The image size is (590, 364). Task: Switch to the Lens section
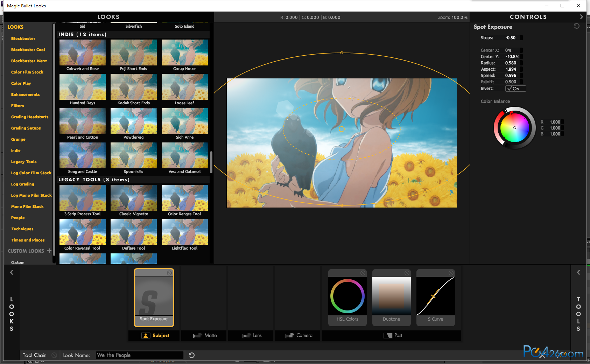[x=251, y=335]
